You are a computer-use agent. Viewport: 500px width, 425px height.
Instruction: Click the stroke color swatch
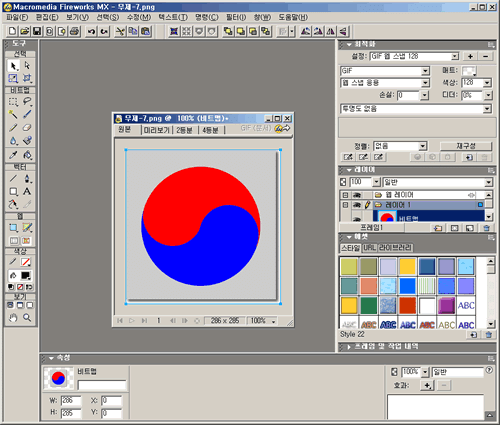click(26, 262)
